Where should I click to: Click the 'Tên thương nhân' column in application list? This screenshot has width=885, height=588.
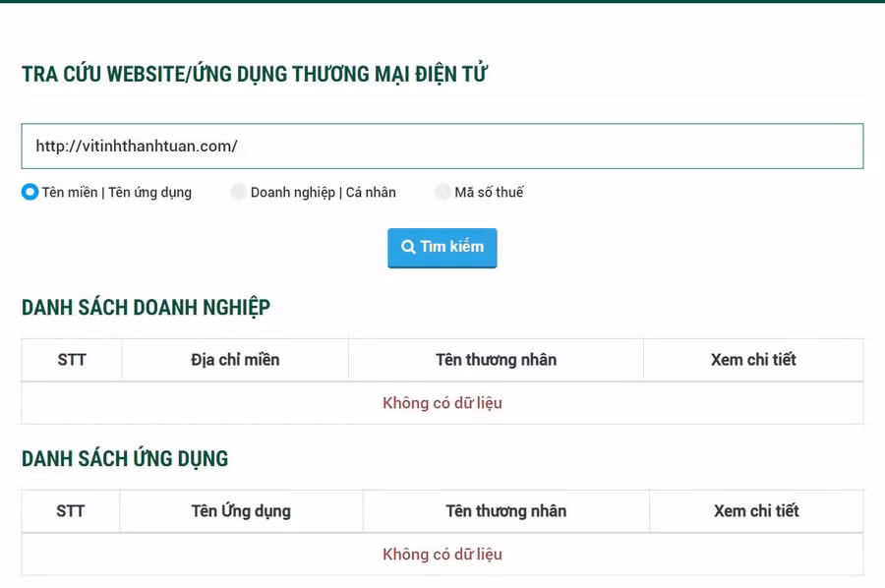pos(505,510)
